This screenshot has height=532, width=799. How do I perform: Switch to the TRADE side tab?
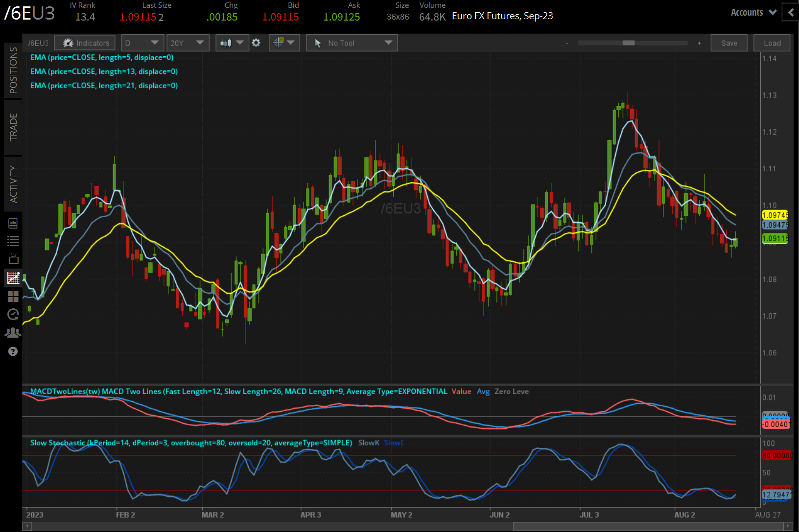click(x=13, y=127)
